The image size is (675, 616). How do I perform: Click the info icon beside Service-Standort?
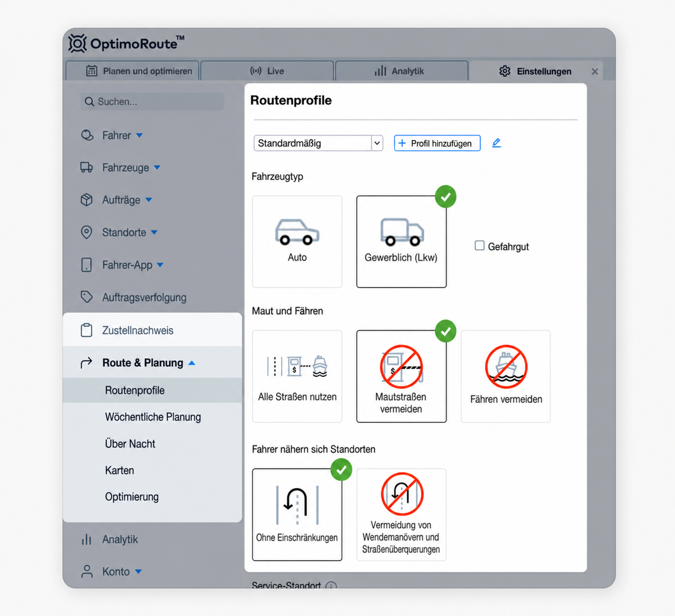(x=331, y=586)
